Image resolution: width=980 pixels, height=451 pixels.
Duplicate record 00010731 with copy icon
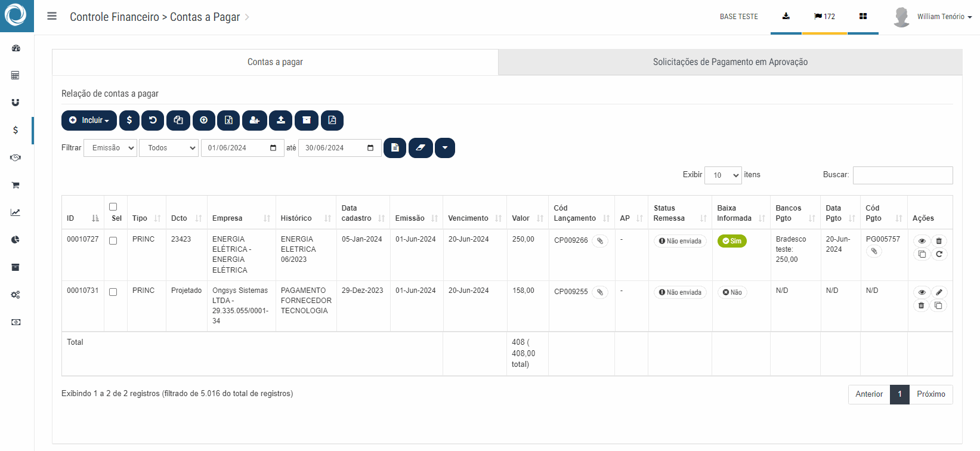pos(939,305)
